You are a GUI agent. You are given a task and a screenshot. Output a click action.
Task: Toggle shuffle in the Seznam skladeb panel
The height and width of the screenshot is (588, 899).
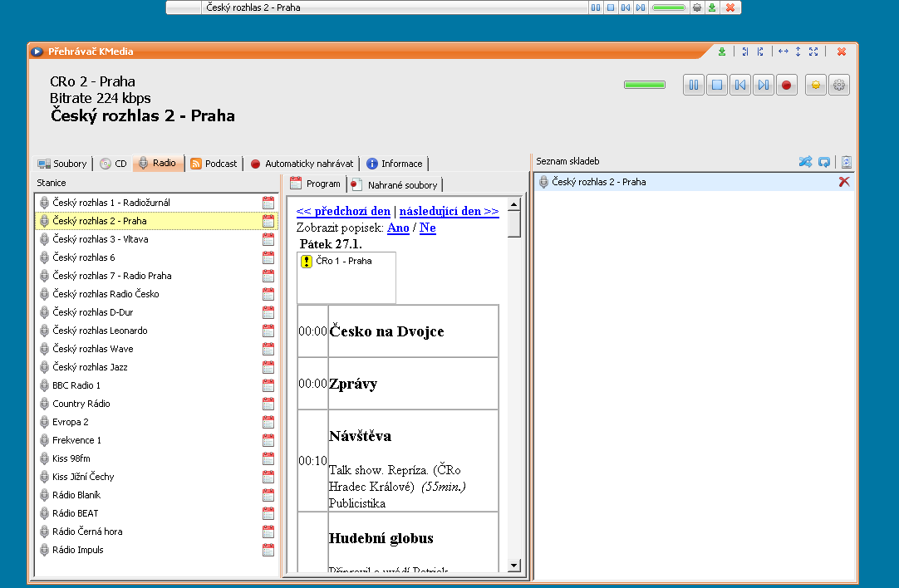(x=805, y=162)
